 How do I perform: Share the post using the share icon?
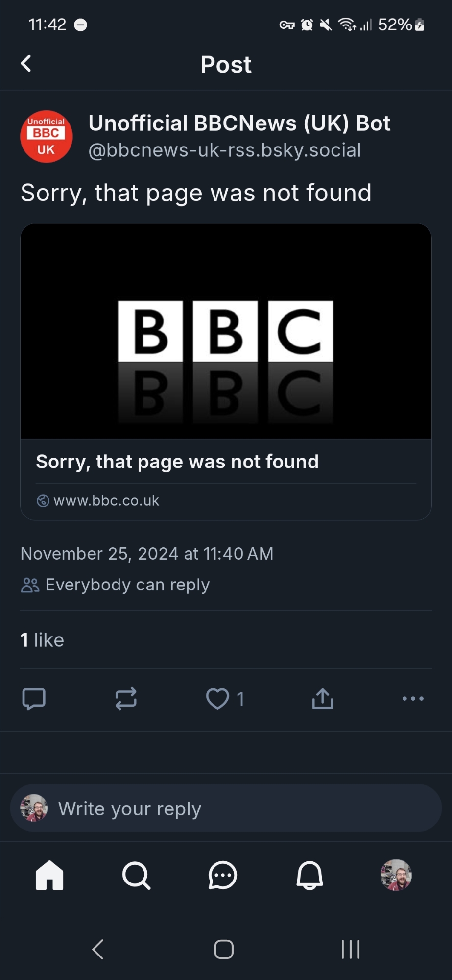tap(322, 699)
